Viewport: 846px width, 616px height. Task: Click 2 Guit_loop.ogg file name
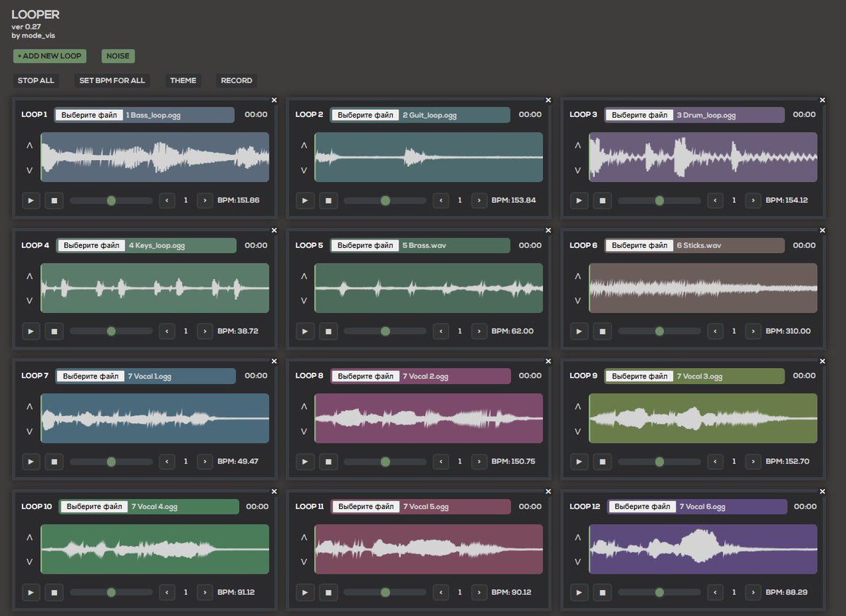[429, 115]
